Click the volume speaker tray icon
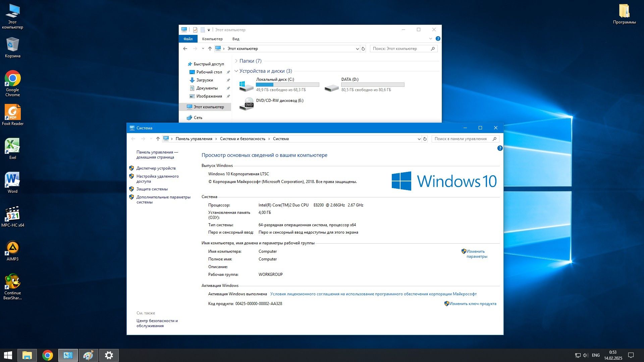The image size is (644, 362). [586, 355]
